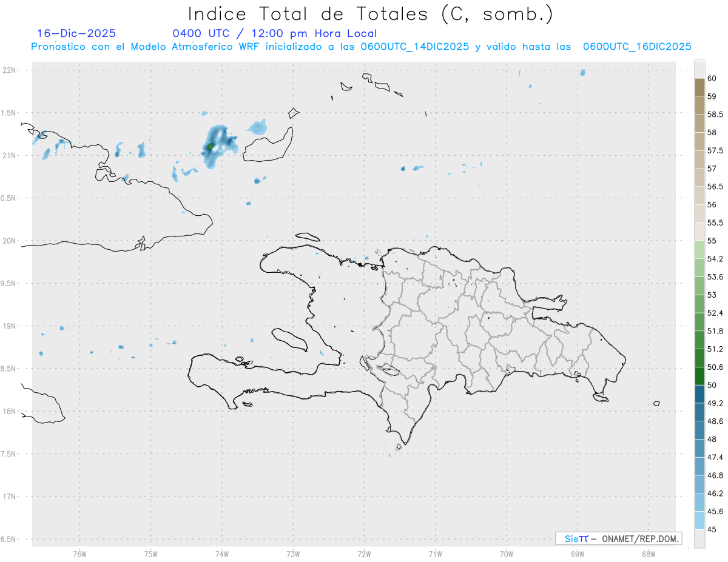Click the darkest green colorbar segment

[699, 376]
